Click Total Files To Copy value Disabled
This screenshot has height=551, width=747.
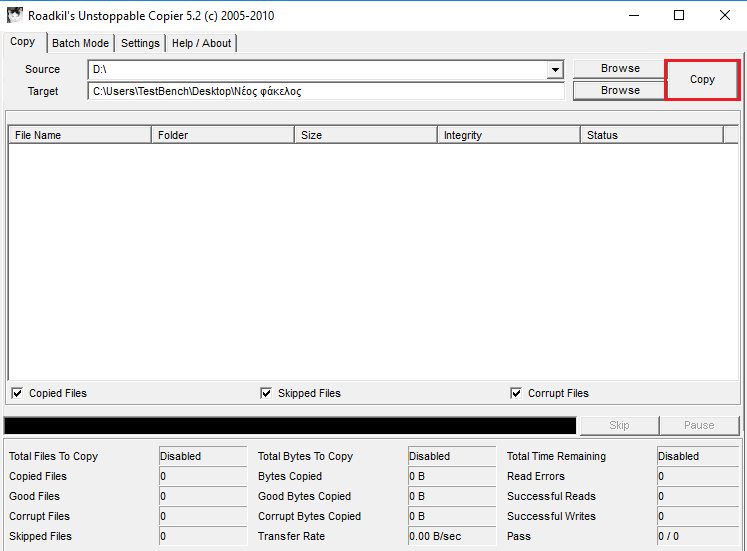tap(203, 456)
